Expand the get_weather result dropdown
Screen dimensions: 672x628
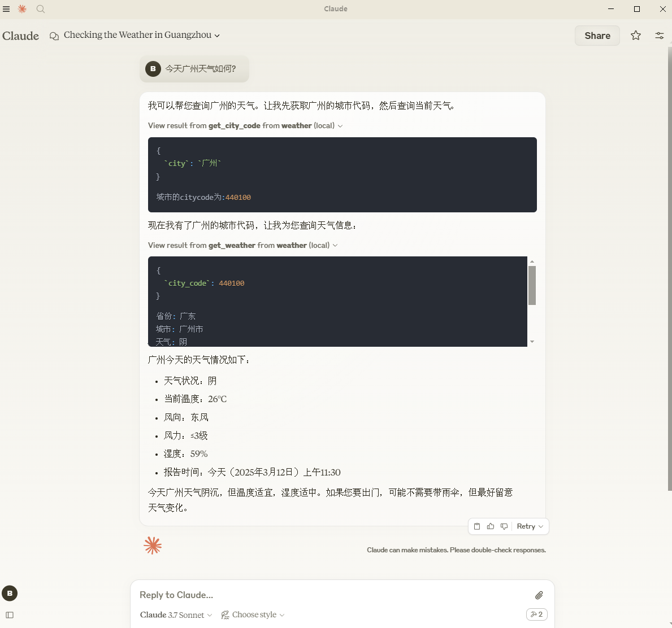pyautogui.click(x=335, y=245)
